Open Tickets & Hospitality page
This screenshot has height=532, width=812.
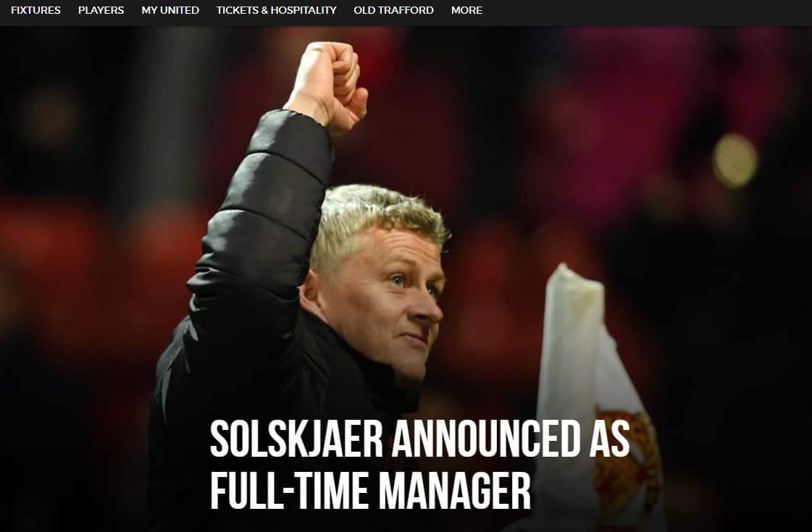277,10
